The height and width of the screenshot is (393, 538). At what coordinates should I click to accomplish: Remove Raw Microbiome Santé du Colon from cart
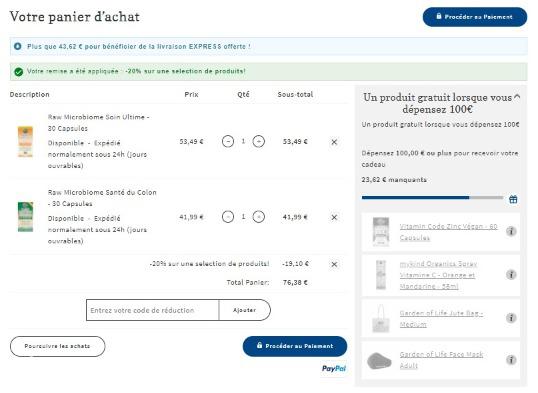[334, 217]
